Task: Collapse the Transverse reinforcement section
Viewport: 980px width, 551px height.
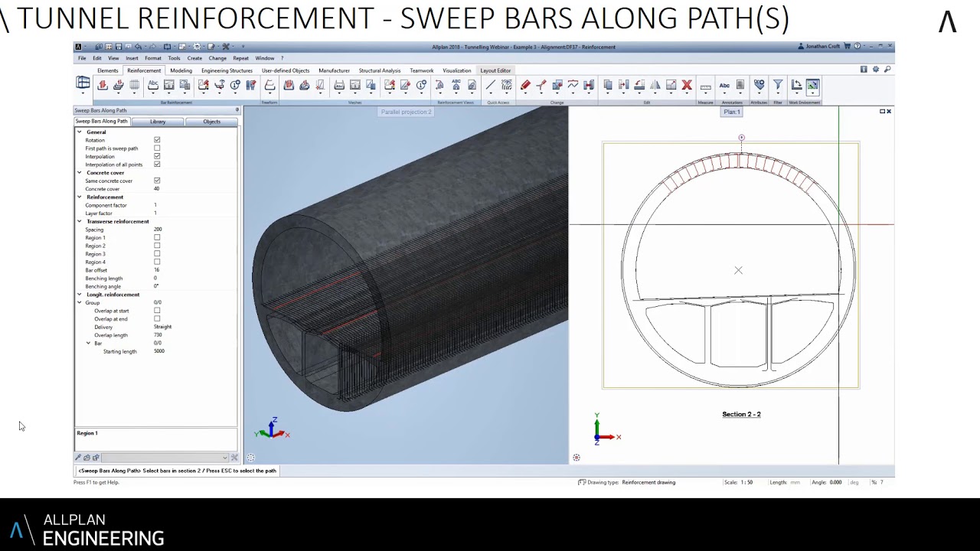Action: point(79,221)
